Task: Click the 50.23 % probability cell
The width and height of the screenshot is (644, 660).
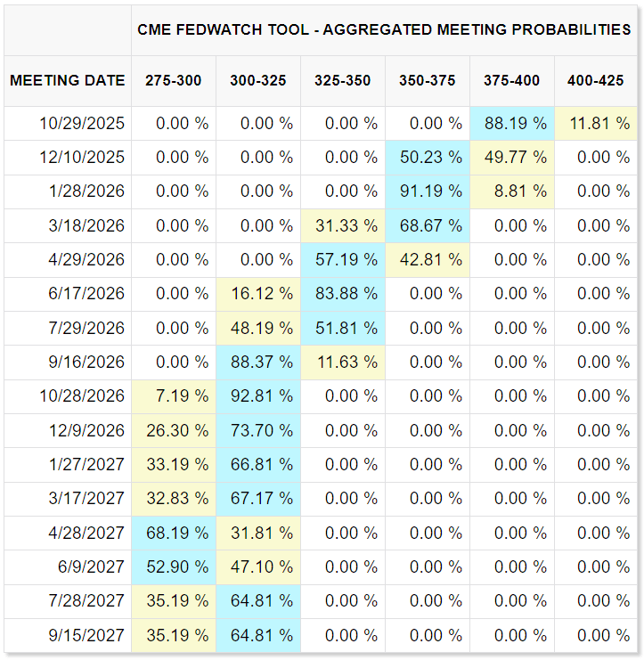Action: click(x=428, y=158)
